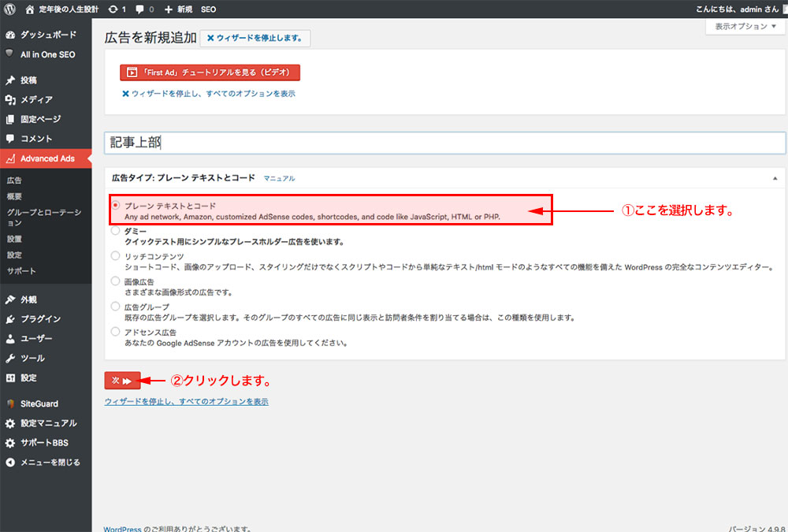Collapse menu with メニューを閉じる arrow icon
Screen dimensions: 788x532
pos(10,462)
